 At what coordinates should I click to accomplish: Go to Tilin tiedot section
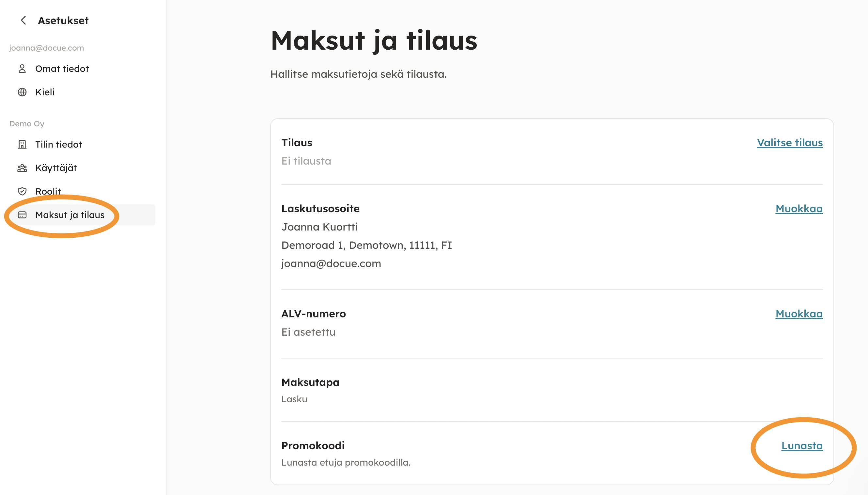pyautogui.click(x=58, y=145)
